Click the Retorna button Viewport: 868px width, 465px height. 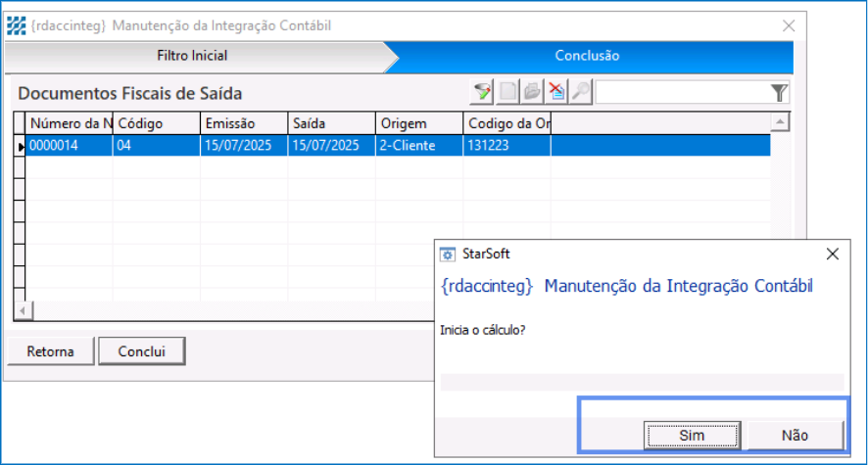pos(50,350)
